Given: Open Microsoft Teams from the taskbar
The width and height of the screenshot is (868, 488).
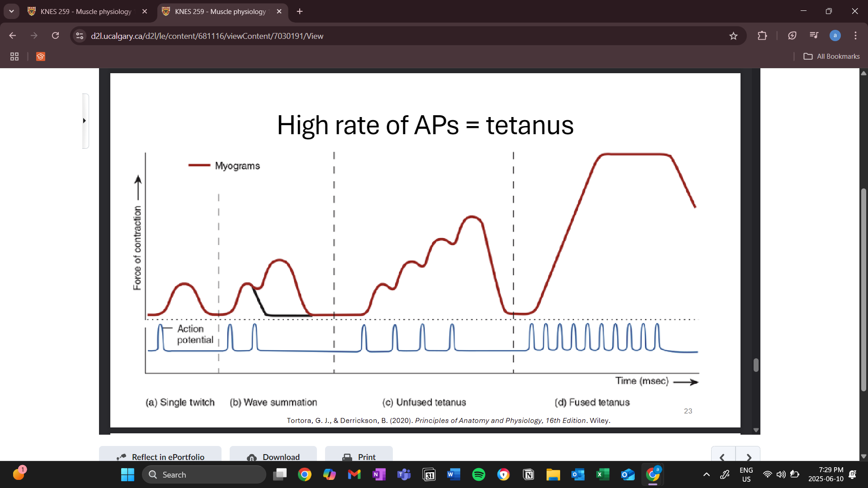Looking at the screenshot, I should (404, 474).
